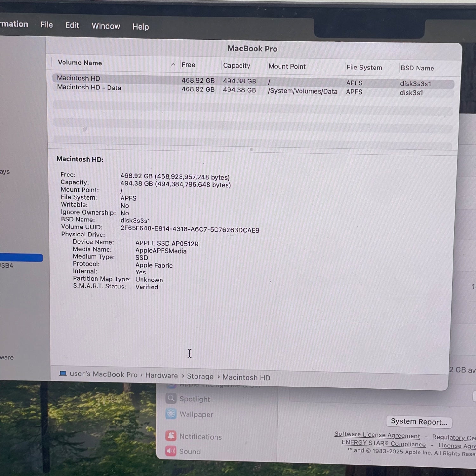Sort table by Capacity column
Screen dimensions: 476x476
tap(236, 66)
